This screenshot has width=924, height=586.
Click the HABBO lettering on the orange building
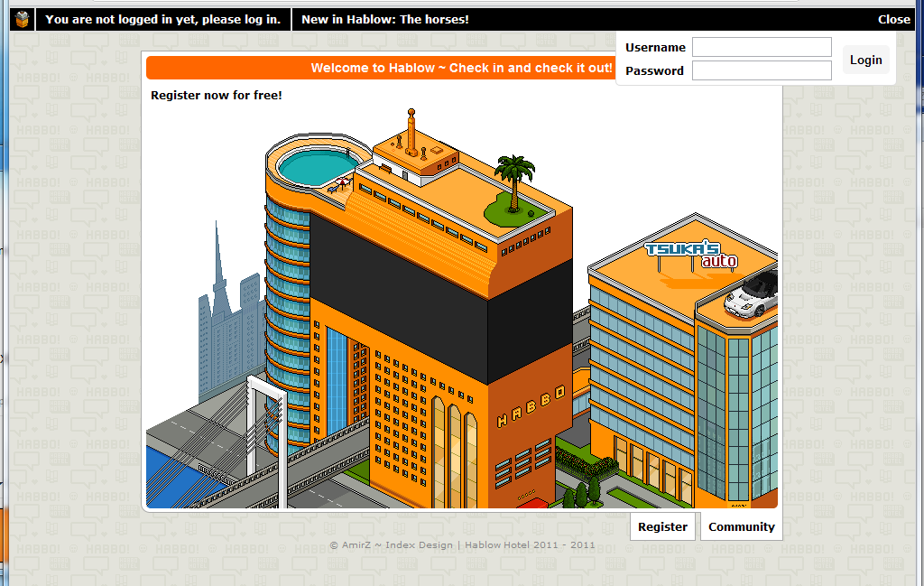(x=531, y=405)
